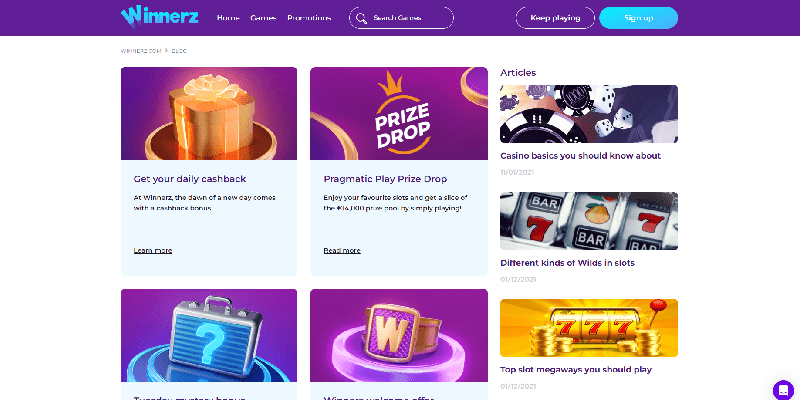Screen dimensions: 800x400
Task: Open the Games menu item
Action: pos(263,18)
